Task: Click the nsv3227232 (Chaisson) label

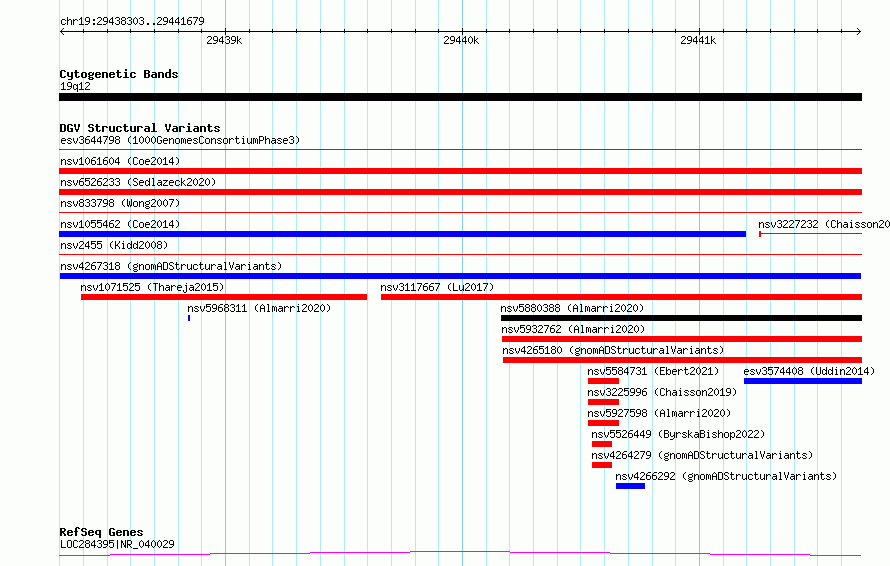Action: [824, 224]
